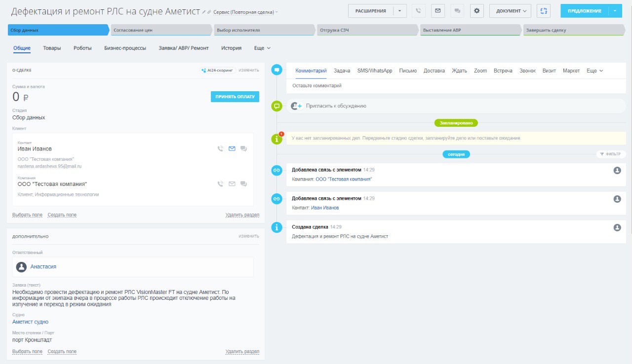The width and height of the screenshot is (632, 364).
Task: Click the top toolbar chat bubbles icon
Action: pos(457,11)
